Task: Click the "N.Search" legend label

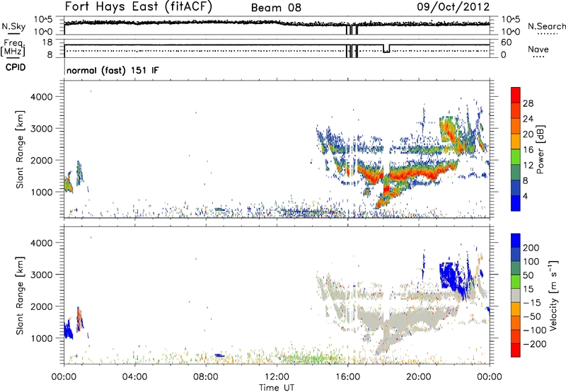Action: [x=546, y=26]
